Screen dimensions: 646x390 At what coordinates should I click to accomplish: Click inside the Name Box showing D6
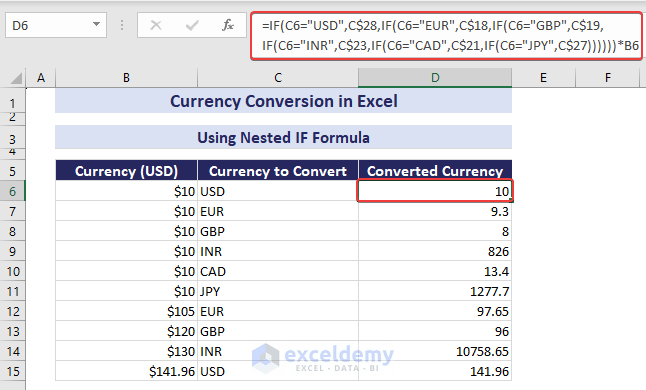(49, 26)
